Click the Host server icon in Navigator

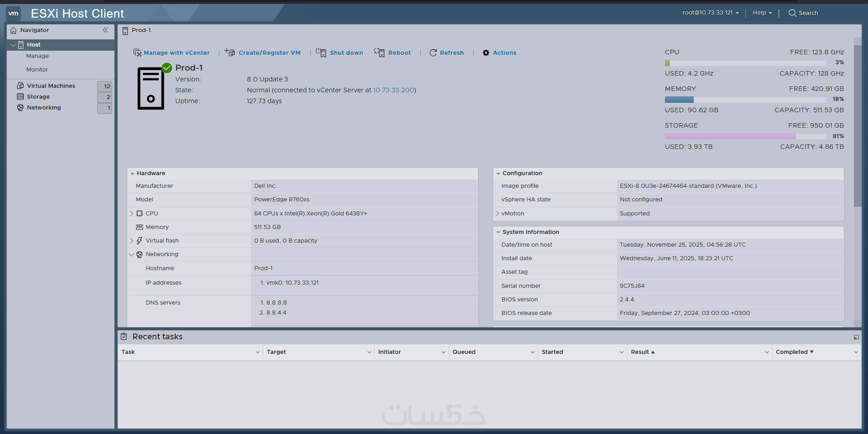21,45
